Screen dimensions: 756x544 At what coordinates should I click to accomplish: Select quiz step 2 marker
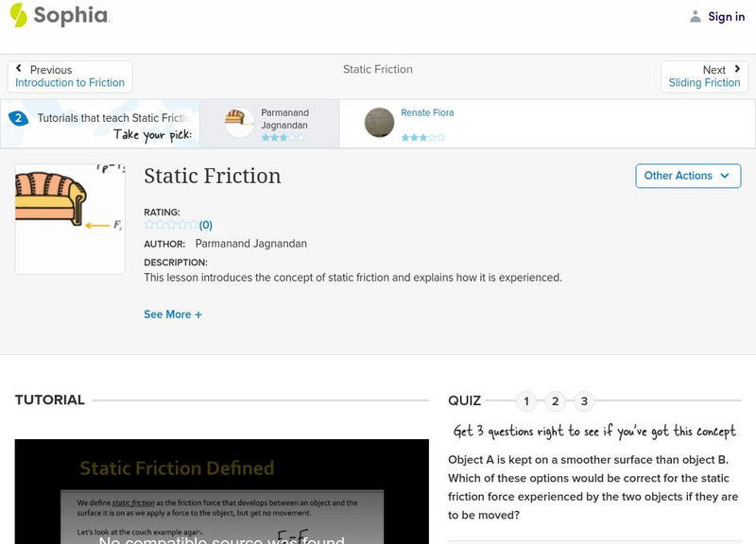555,400
